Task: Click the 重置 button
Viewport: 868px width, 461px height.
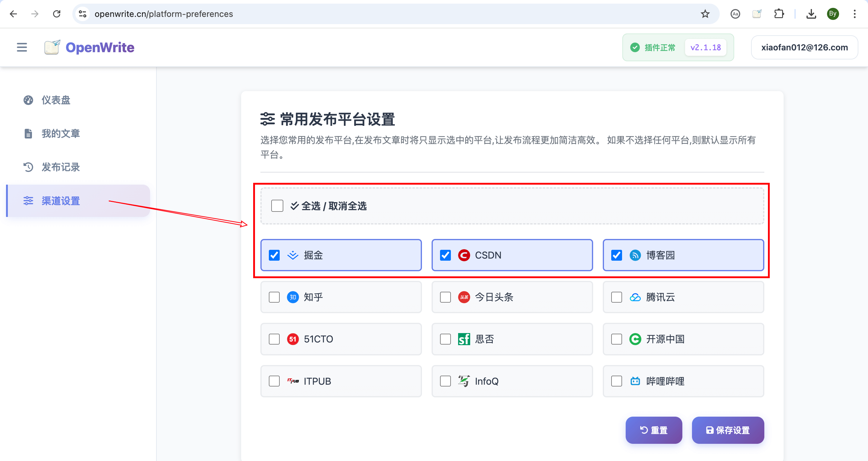Action: tap(654, 430)
